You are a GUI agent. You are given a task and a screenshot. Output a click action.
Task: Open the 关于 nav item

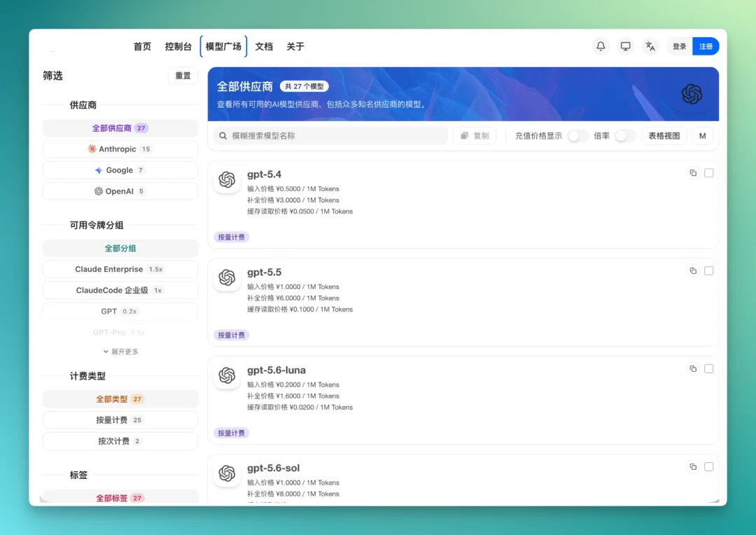(x=295, y=46)
